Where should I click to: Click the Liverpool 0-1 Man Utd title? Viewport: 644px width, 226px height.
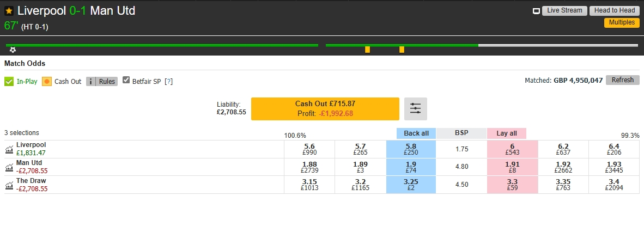pyautogui.click(x=76, y=10)
